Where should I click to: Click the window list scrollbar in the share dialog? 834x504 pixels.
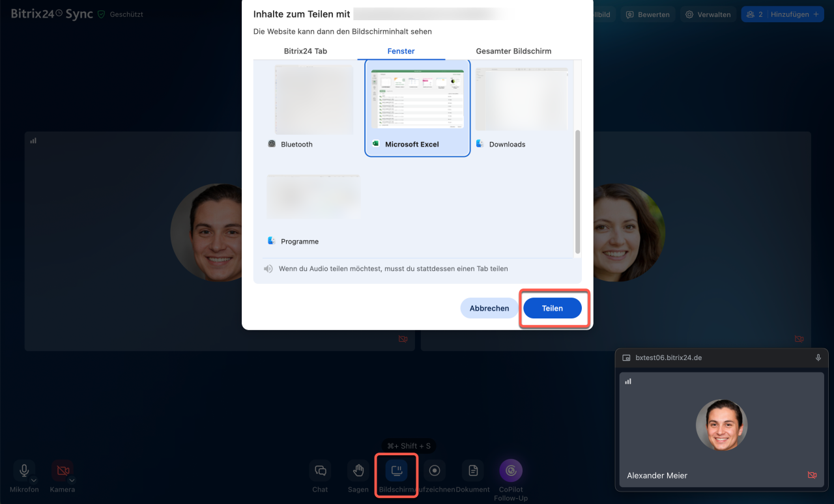[578, 192]
